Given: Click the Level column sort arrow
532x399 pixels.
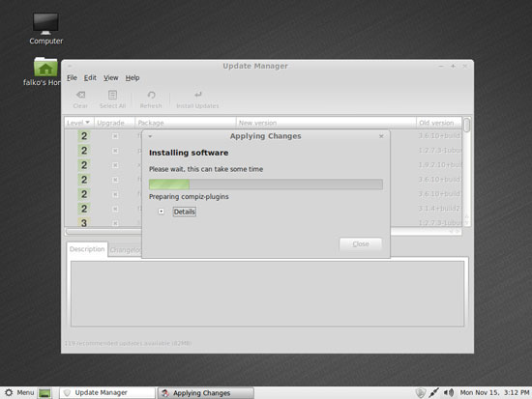Looking at the screenshot, I should click(88, 123).
